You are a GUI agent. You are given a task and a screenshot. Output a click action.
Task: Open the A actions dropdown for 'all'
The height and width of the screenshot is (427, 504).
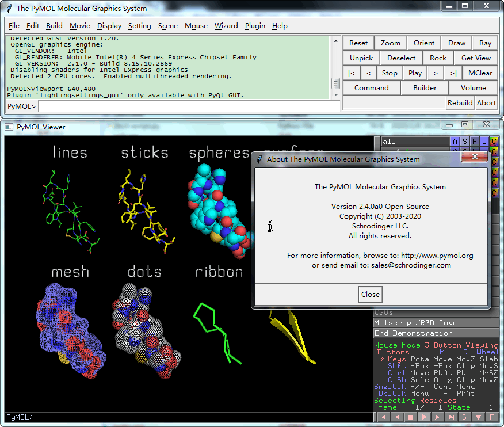point(455,142)
